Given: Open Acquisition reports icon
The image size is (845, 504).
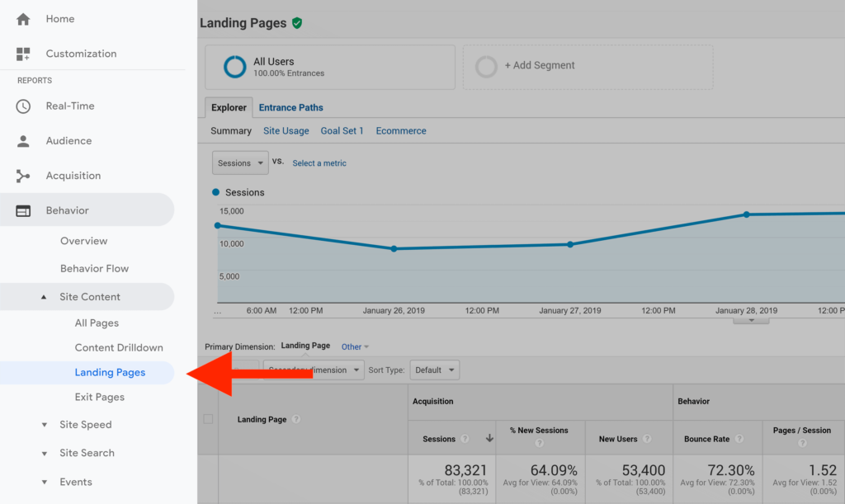Looking at the screenshot, I should click(x=22, y=175).
